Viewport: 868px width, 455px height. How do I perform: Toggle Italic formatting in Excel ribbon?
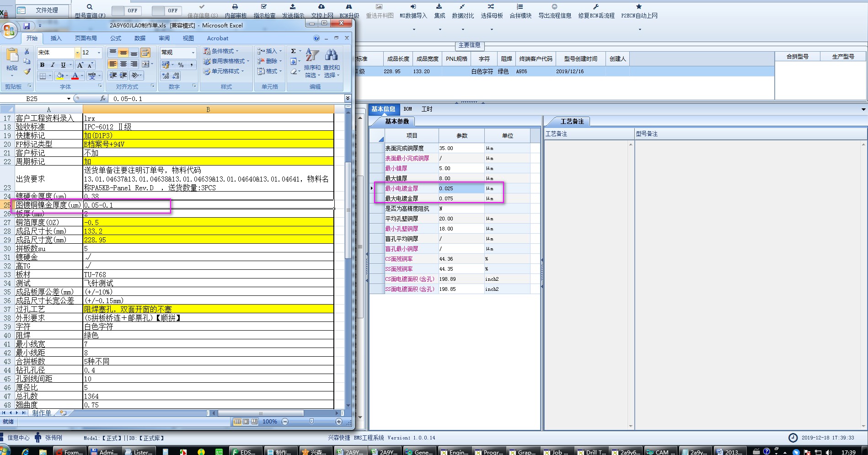click(x=53, y=65)
